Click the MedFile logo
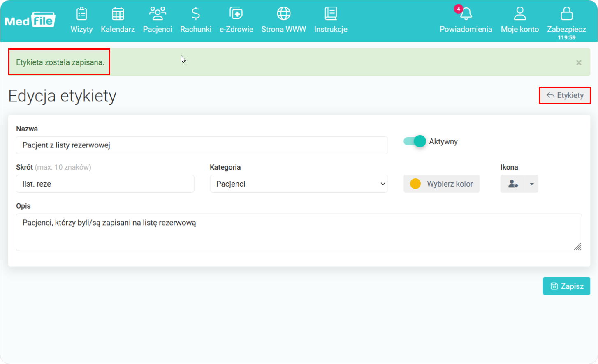The height and width of the screenshot is (364, 598). point(30,20)
